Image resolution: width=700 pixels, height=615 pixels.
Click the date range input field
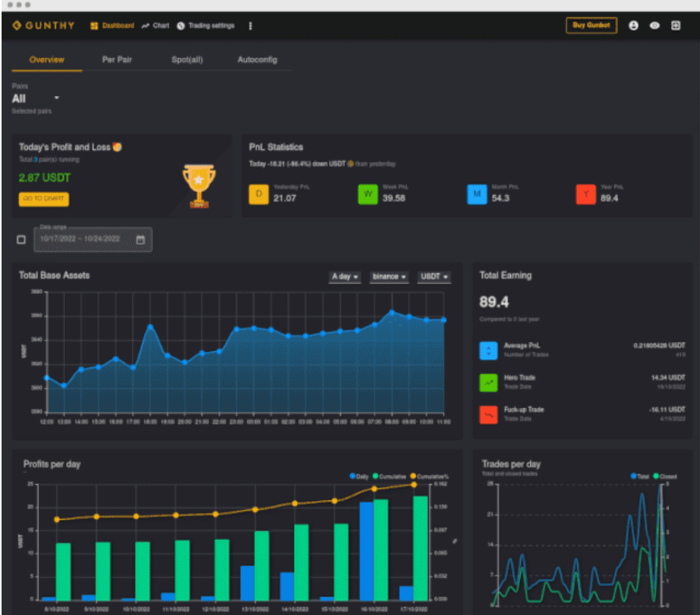pos(93,239)
